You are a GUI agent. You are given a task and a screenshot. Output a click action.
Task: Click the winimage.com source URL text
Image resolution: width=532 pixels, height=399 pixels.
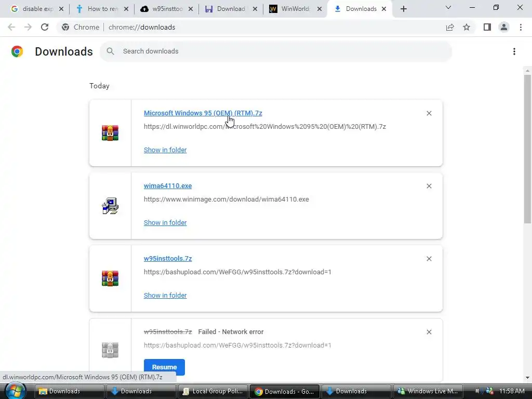click(227, 199)
